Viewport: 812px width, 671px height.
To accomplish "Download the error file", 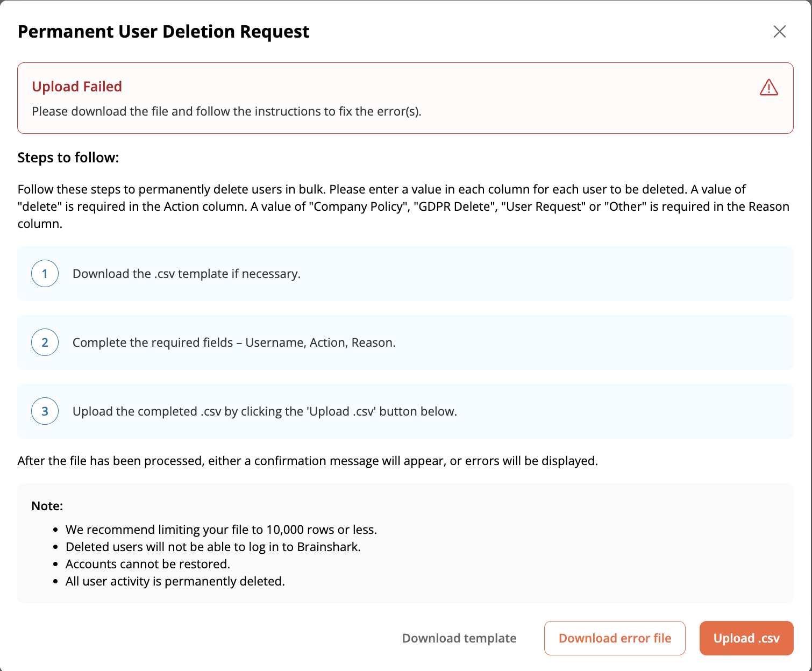I will [615, 638].
